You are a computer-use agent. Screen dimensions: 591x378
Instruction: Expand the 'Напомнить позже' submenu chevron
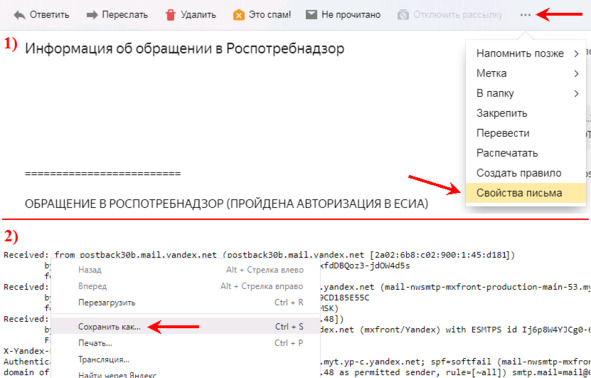[x=576, y=54]
